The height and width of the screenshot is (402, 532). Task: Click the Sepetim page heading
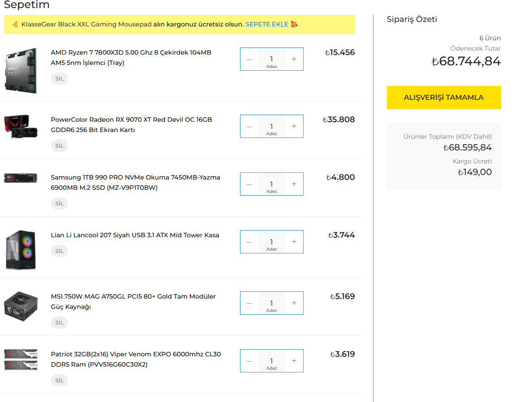(x=27, y=5)
